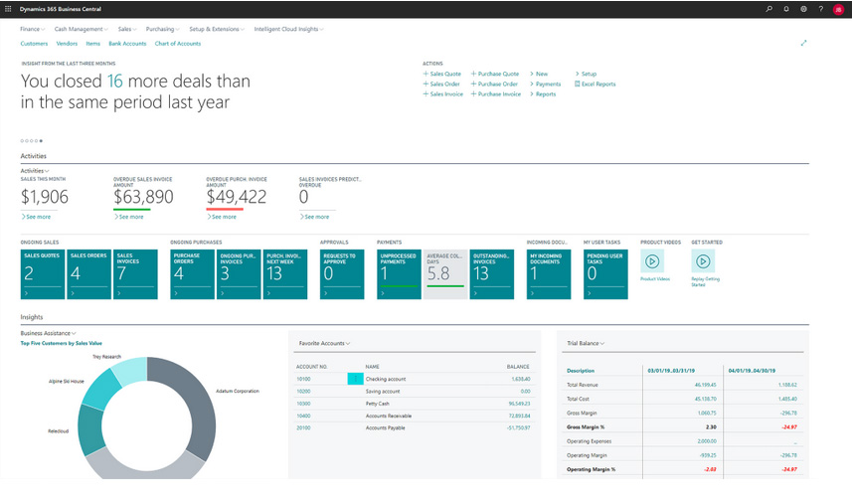Open Ongoing Purchase Invoices tile
This screenshot has height=504, width=852.
239,274
